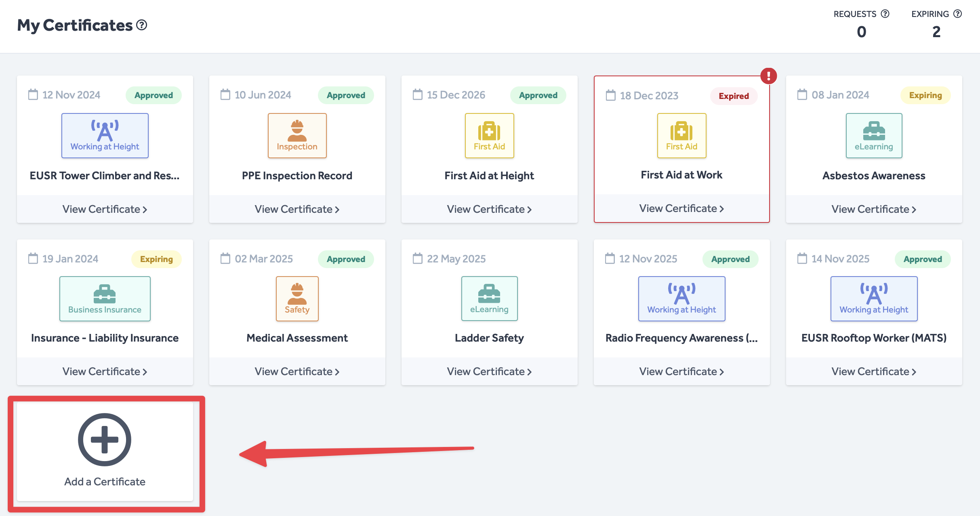Image resolution: width=980 pixels, height=516 pixels.
Task: Click the First Aid icon on First Aid at Height
Action: pyautogui.click(x=489, y=136)
